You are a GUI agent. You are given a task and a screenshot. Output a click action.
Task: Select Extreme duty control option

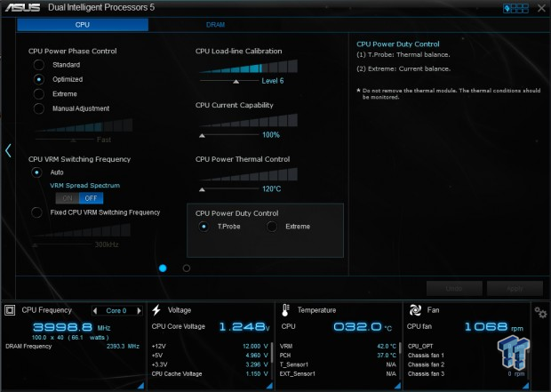pos(272,227)
